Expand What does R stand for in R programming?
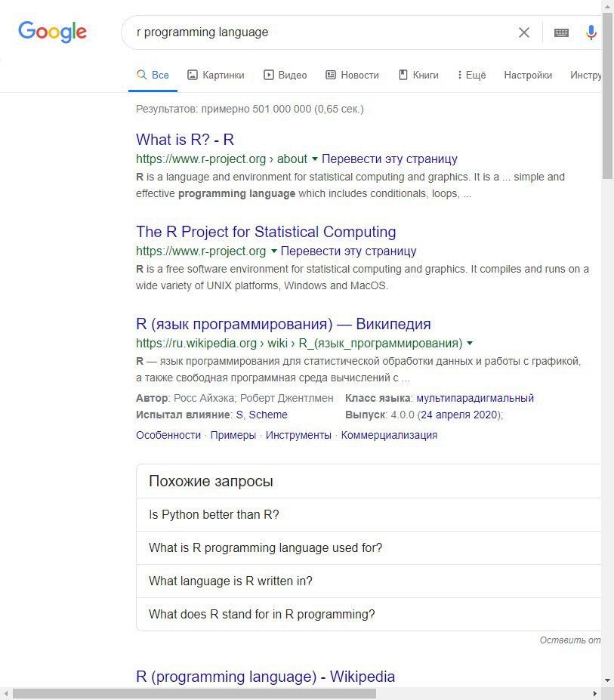Image resolution: width=614 pixels, height=700 pixels. point(369,614)
